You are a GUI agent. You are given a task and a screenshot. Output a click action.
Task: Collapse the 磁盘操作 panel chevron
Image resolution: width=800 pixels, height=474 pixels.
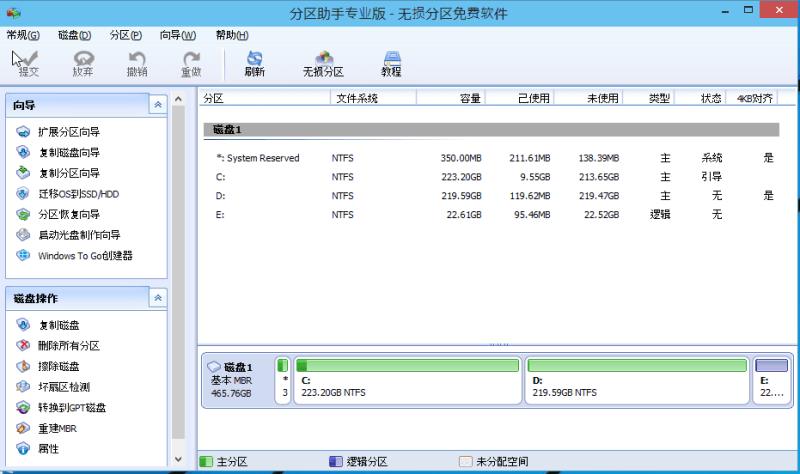coord(158,297)
